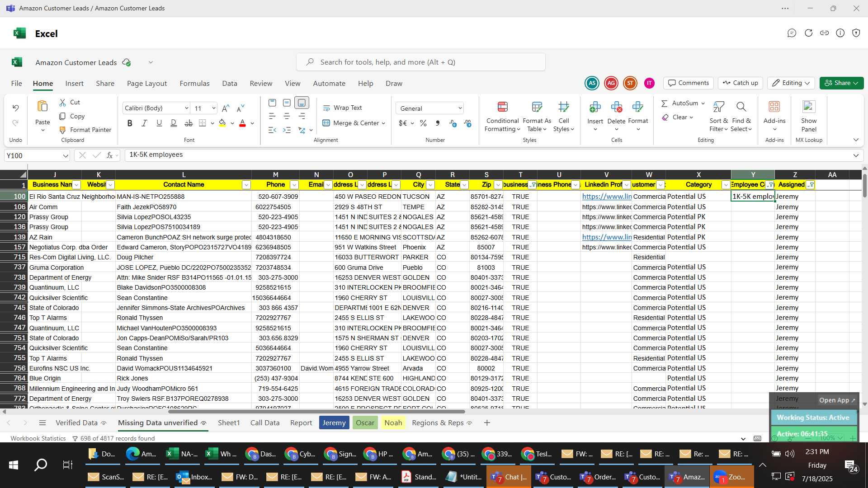Click the insert function fx icon

tap(110, 155)
